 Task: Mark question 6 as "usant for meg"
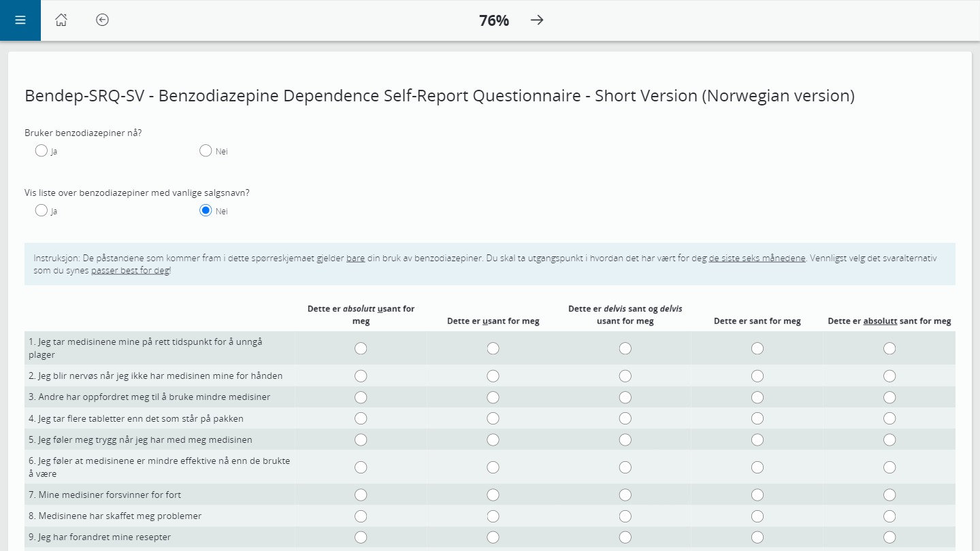pos(493,467)
